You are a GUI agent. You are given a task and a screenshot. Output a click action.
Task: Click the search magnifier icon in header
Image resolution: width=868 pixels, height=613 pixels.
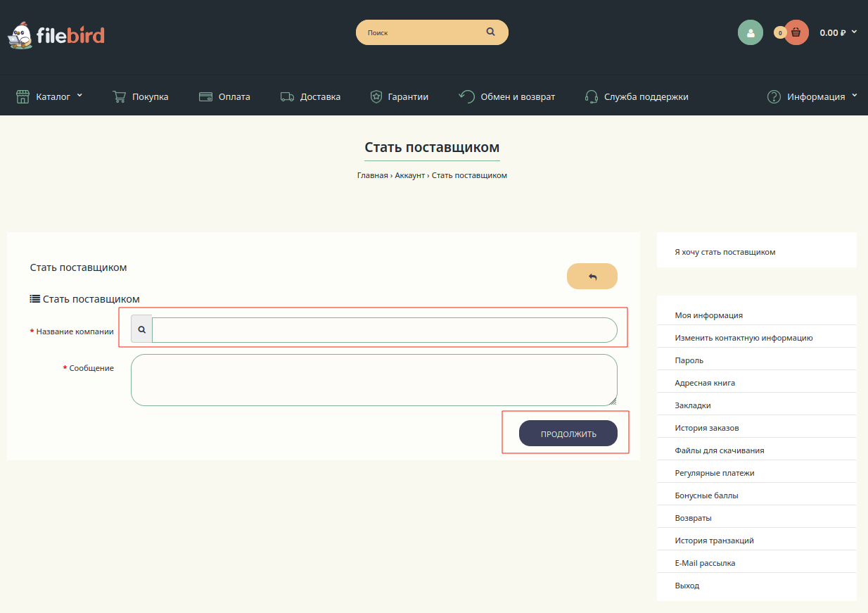[x=490, y=32]
